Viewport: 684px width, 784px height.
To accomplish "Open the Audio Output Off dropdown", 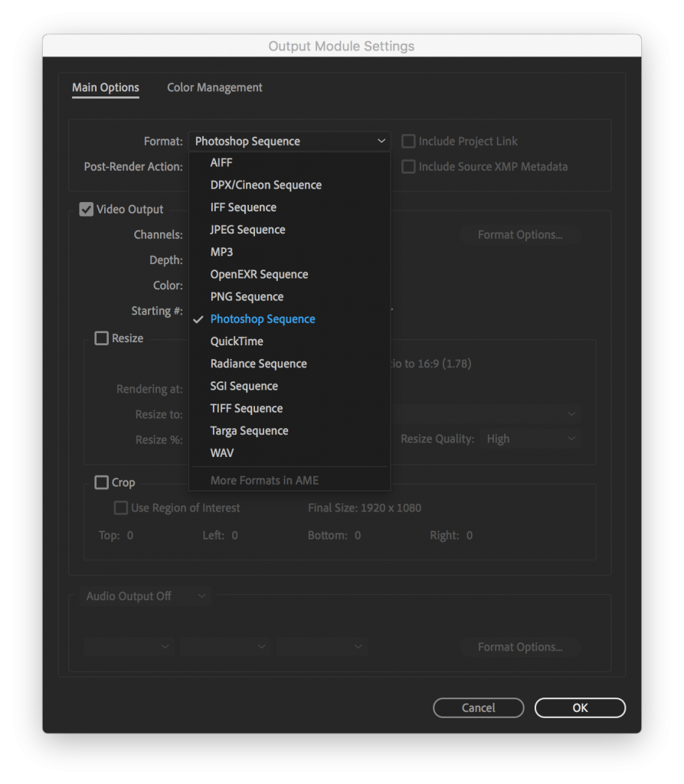I will (x=145, y=596).
